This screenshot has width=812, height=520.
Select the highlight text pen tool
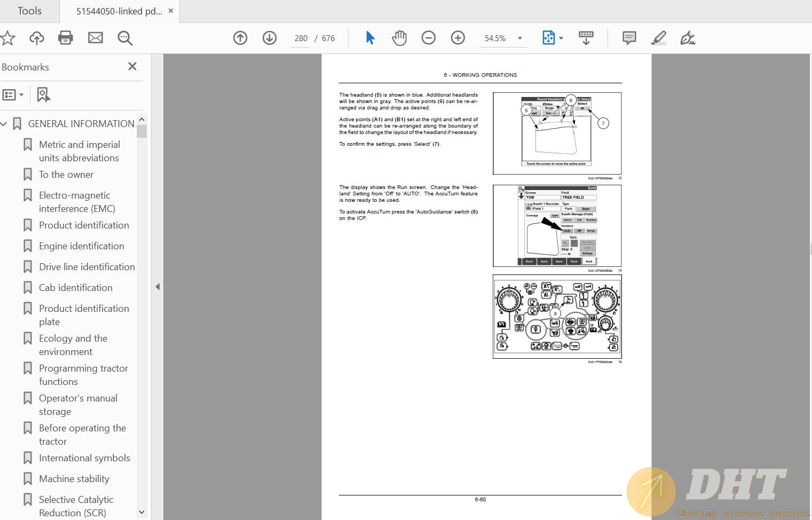coord(659,38)
